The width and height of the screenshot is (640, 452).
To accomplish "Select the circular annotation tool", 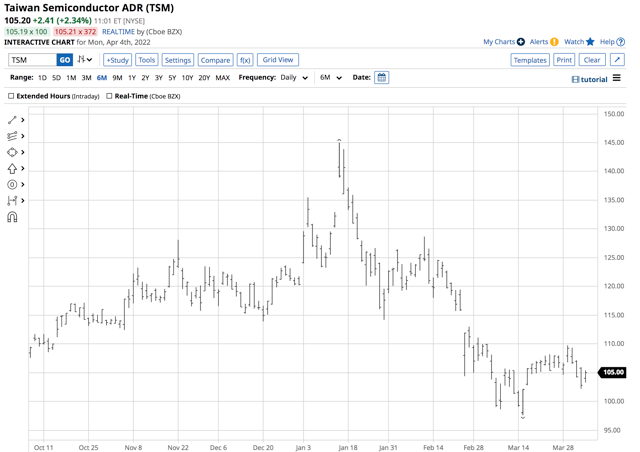I will point(12,185).
